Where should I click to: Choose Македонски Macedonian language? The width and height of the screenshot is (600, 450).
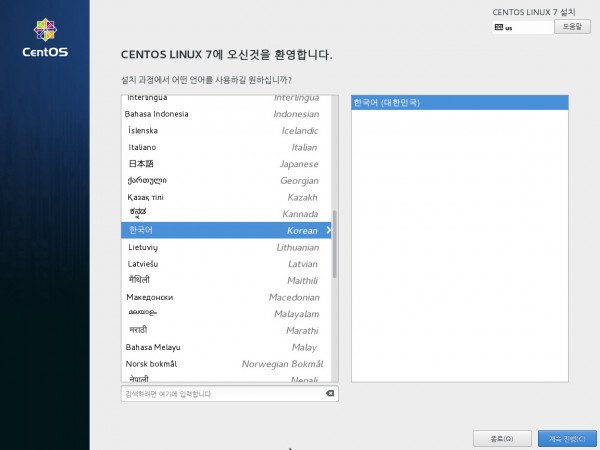(x=226, y=297)
